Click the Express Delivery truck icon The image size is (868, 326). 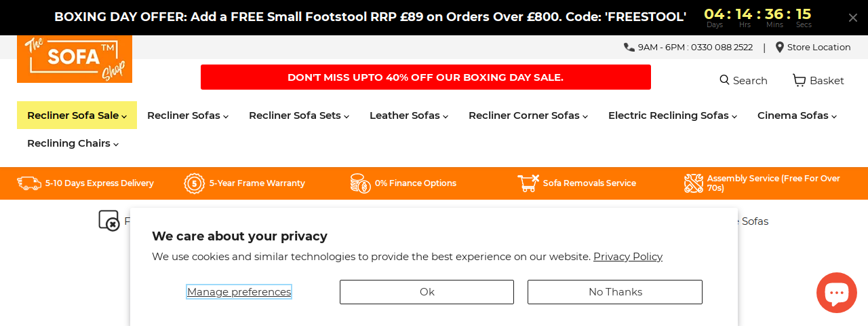(x=29, y=183)
